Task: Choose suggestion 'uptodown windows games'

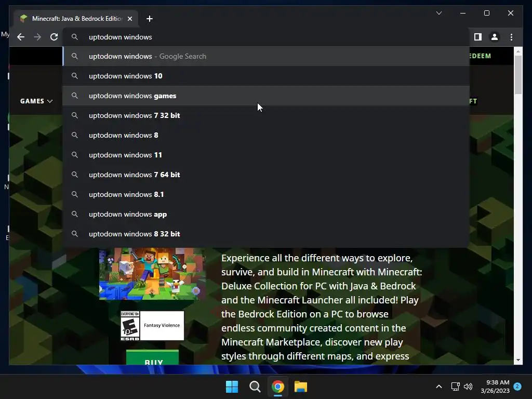Action: click(x=266, y=96)
